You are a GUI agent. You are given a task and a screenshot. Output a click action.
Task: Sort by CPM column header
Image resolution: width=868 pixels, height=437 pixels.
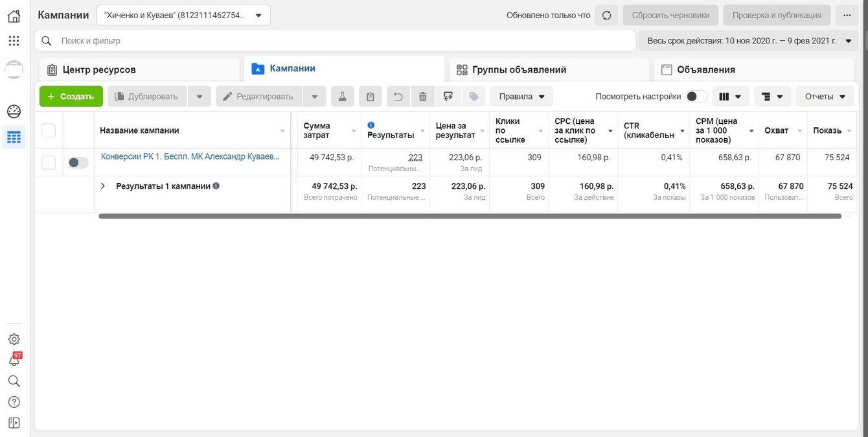pyautogui.click(x=724, y=130)
